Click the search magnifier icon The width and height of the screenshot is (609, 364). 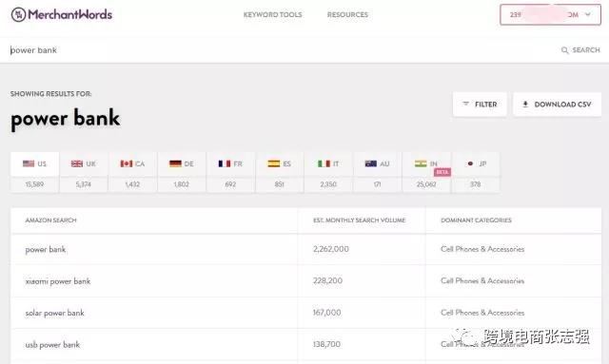[564, 50]
